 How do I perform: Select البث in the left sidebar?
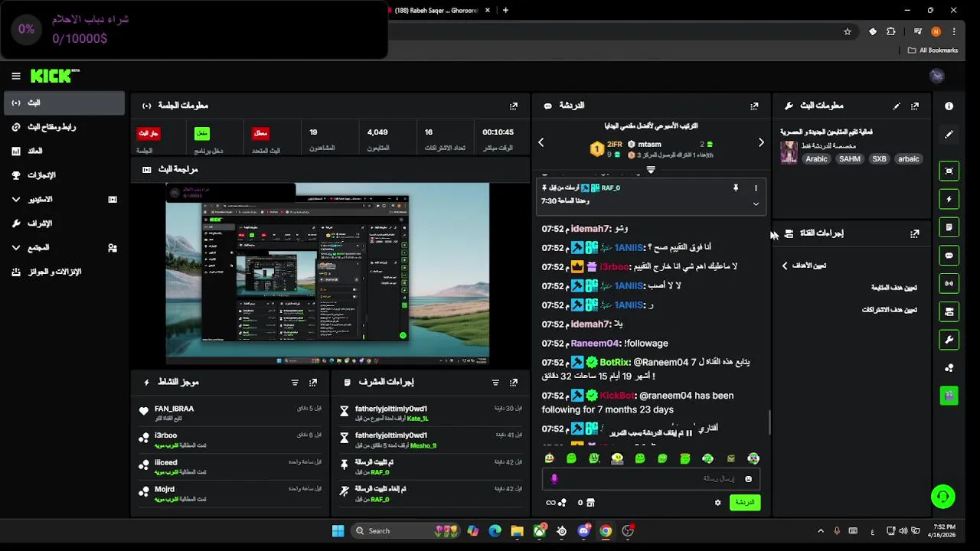pyautogui.click(x=64, y=103)
